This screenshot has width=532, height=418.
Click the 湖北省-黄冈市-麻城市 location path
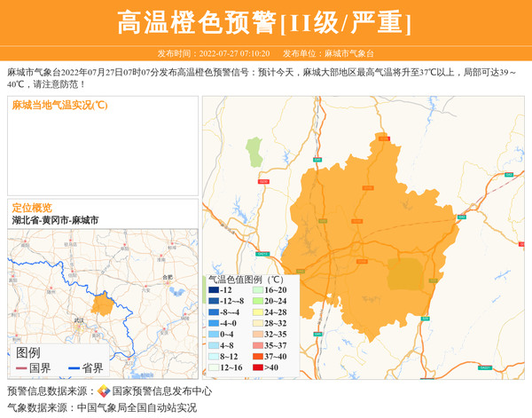[55, 220]
